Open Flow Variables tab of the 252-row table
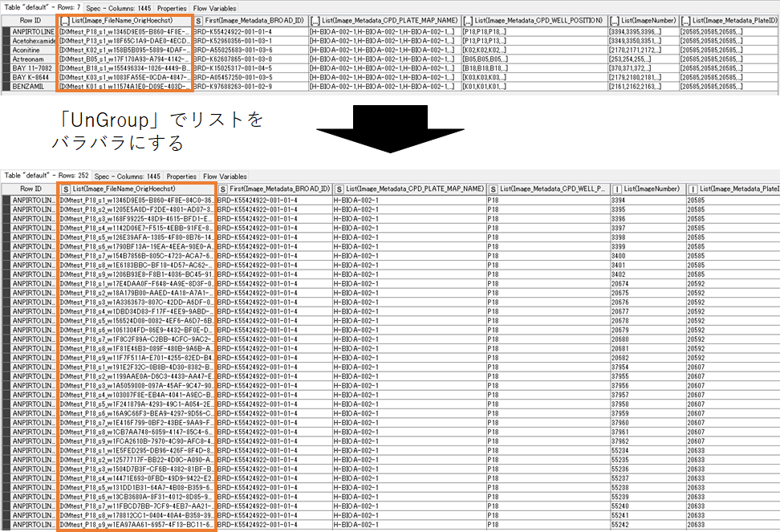This screenshot has height=532, width=780. click(225, 177)
